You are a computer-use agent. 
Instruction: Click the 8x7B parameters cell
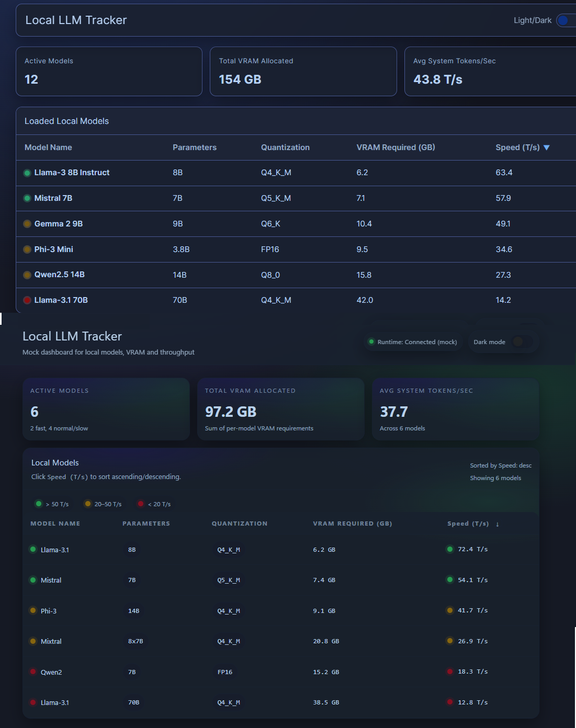pyautogui.click(x=135, y=641)
